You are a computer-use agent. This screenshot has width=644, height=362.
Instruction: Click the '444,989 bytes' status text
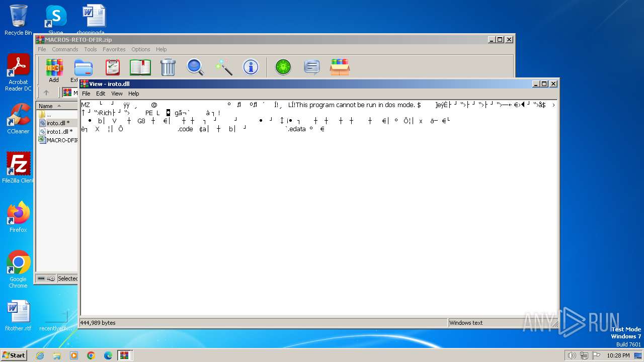[x=98, y=323]
